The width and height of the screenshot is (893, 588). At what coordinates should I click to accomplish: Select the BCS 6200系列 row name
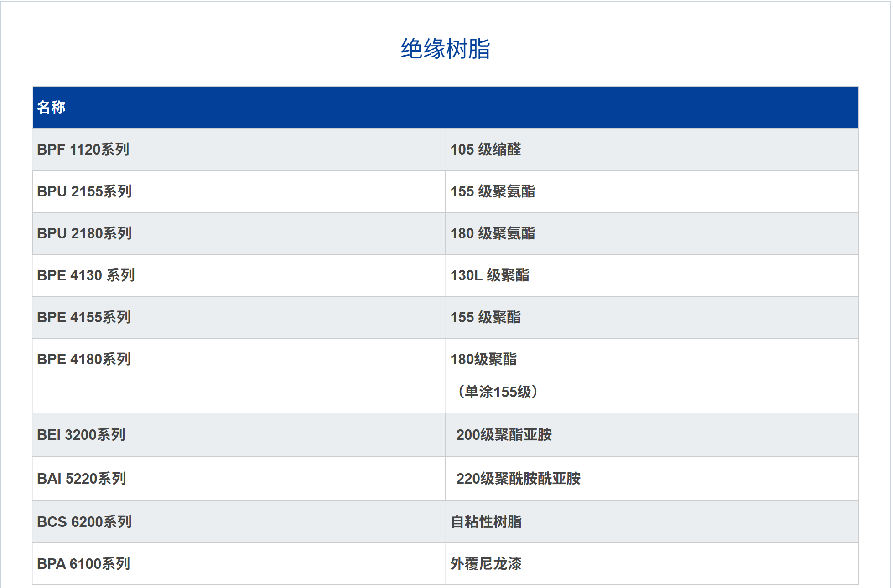84,522
